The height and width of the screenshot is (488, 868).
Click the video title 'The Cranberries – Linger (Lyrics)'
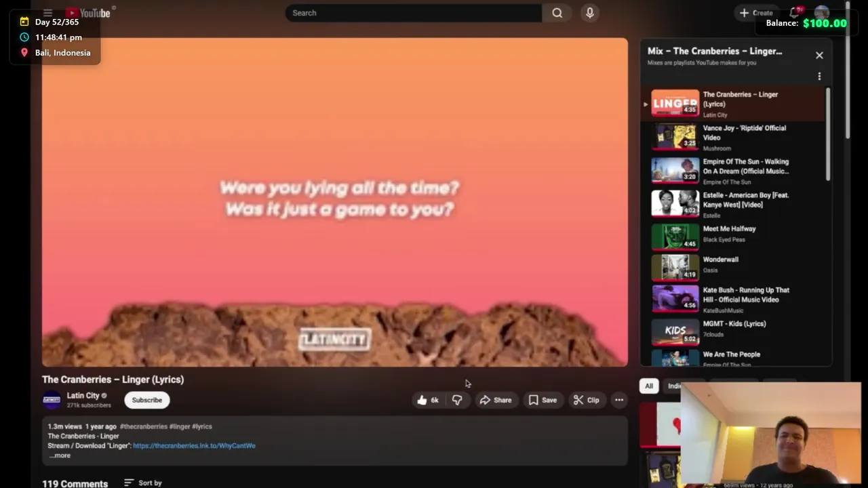pyautogui.click(x=113, y=380)
